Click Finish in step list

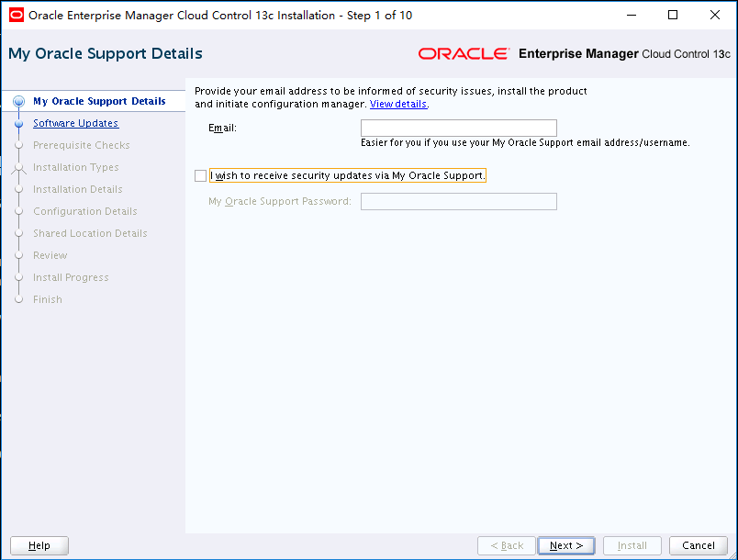[x=48, y=300]
